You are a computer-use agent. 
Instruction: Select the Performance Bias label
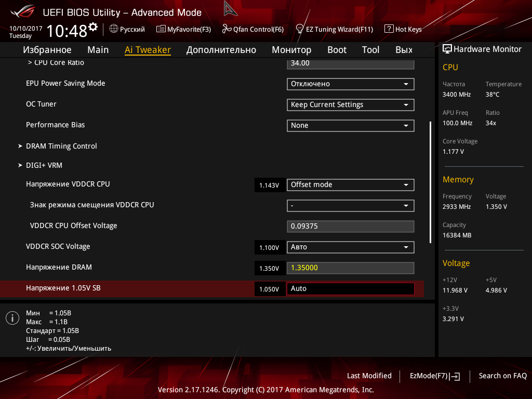pos(55,125)
